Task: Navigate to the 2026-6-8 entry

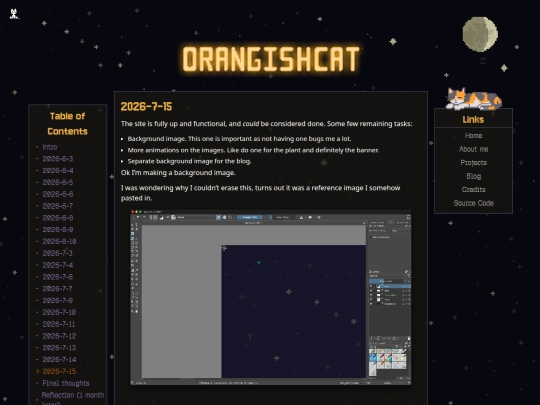Action: pos(58,218)
